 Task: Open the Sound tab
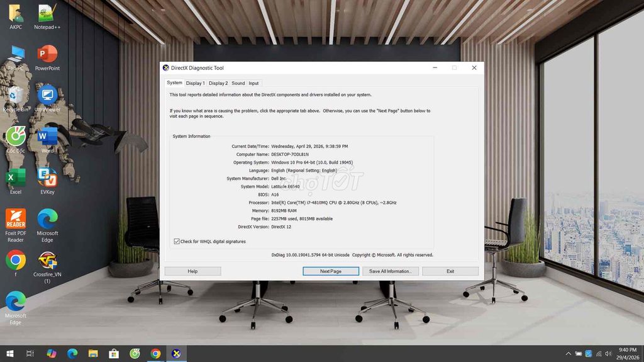point(238,83)
